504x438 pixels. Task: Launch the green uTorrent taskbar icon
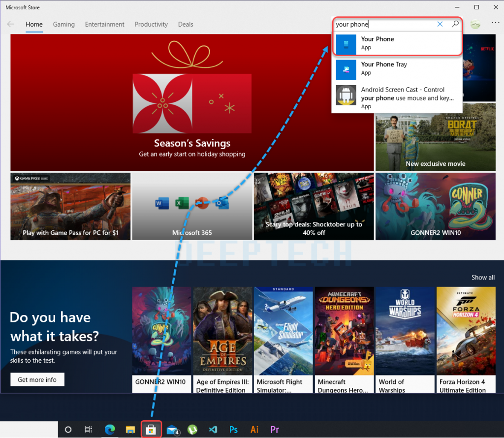192,429
